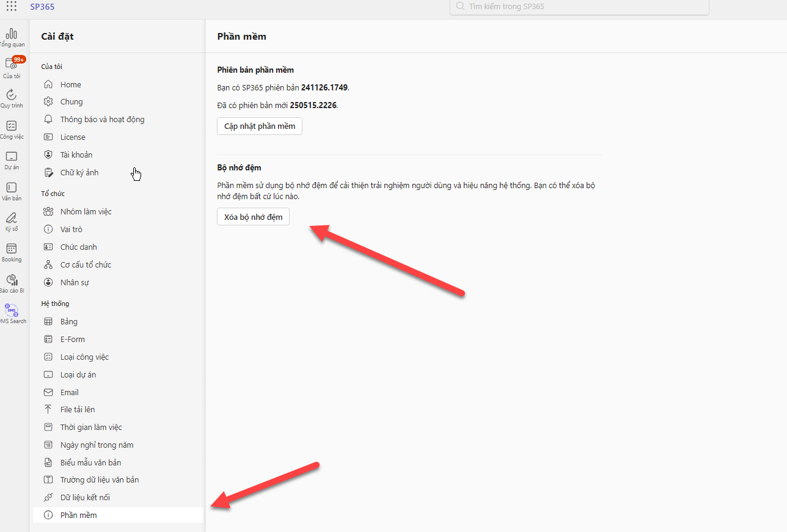Screen dimensions: 787x532
Task: Open the app launcher grid icon
Action: pos(12,7)
